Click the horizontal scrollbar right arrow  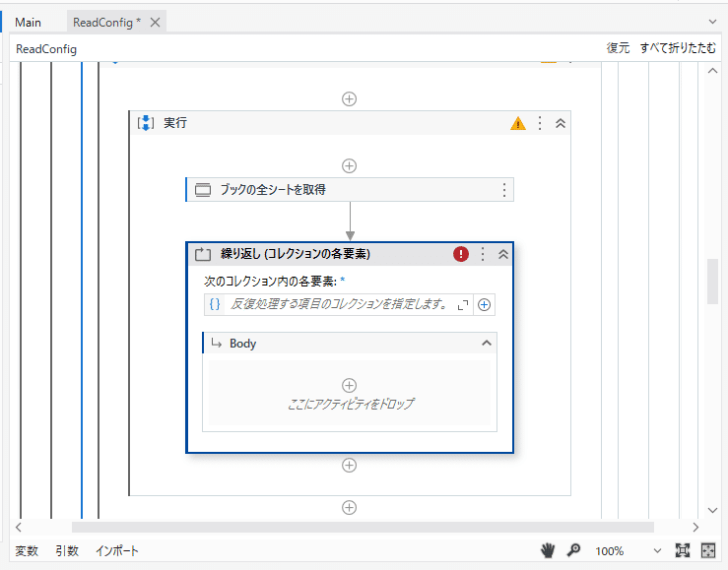click(695, 528)
